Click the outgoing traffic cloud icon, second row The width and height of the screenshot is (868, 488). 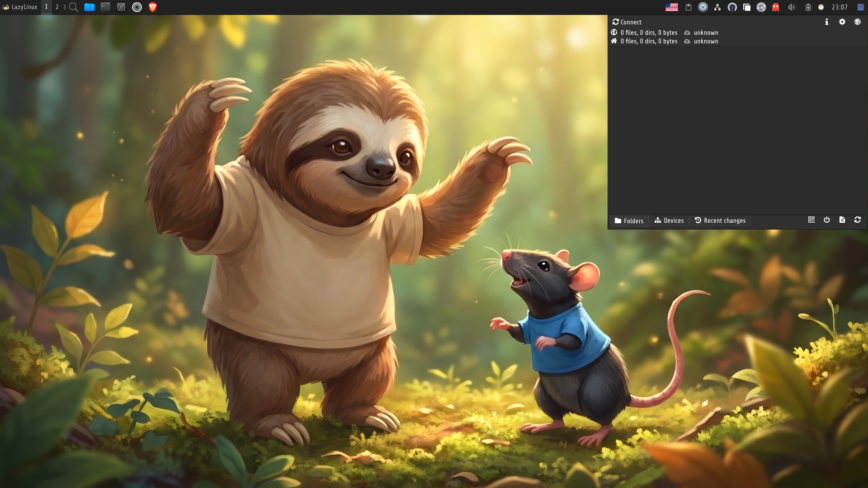click(x=687, y=41)
